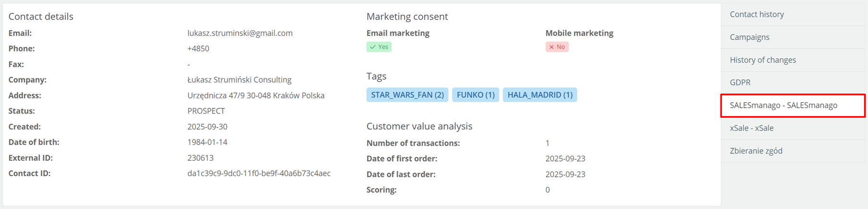This screenshot has height=209, width=868.
Task: Open Zbieranie zgód menu item
Action: pyautogui.click(x=756, y=151)
